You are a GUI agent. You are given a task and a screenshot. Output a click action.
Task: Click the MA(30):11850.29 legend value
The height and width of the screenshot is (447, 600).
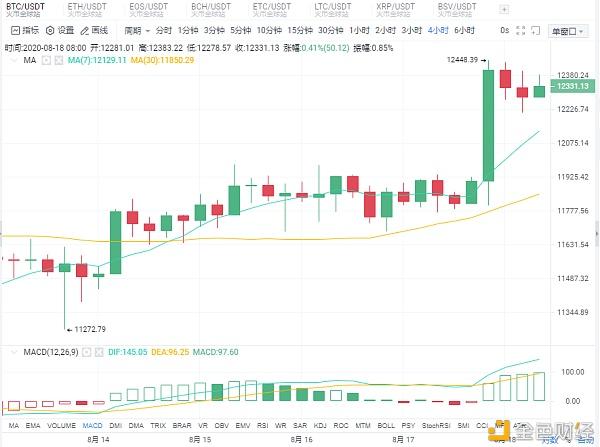(162, 60)
